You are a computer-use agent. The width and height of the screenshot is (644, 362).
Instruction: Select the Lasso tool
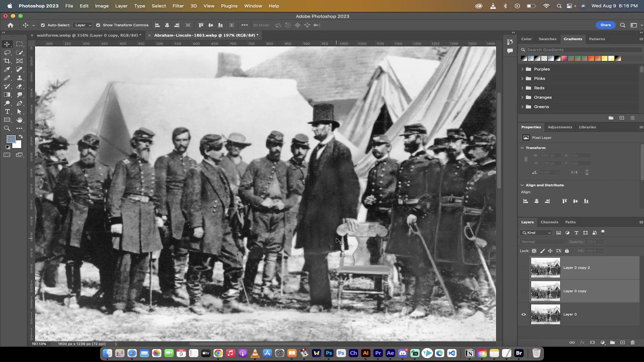7,52
